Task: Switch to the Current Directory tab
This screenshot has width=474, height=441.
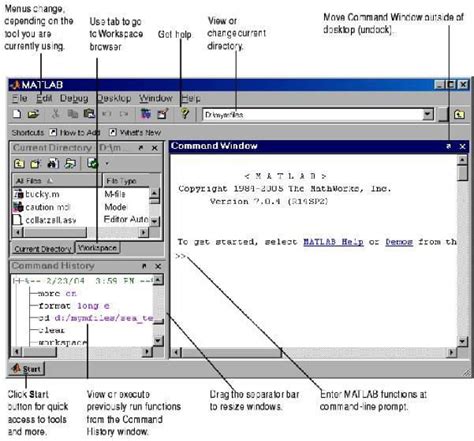Action: coord(43,249)
